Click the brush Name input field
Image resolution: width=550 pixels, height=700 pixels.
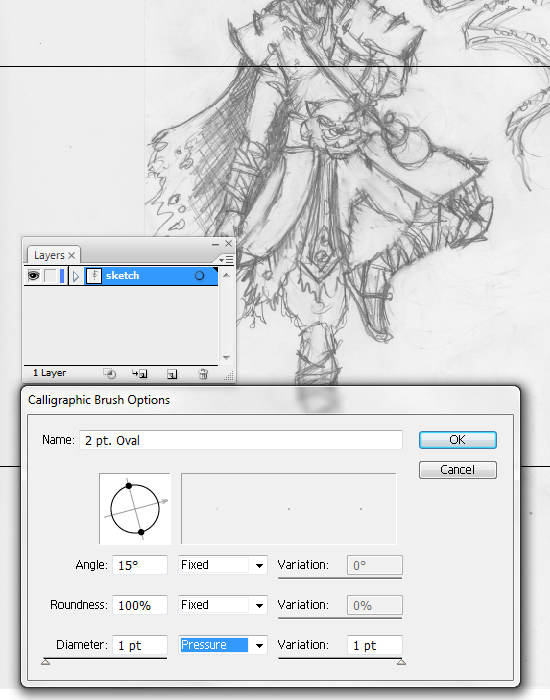coord(241,440)
